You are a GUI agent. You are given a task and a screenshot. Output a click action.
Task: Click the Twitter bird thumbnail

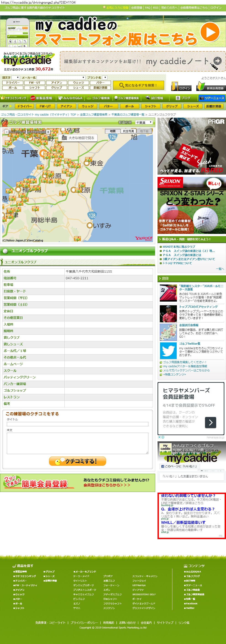168,351
